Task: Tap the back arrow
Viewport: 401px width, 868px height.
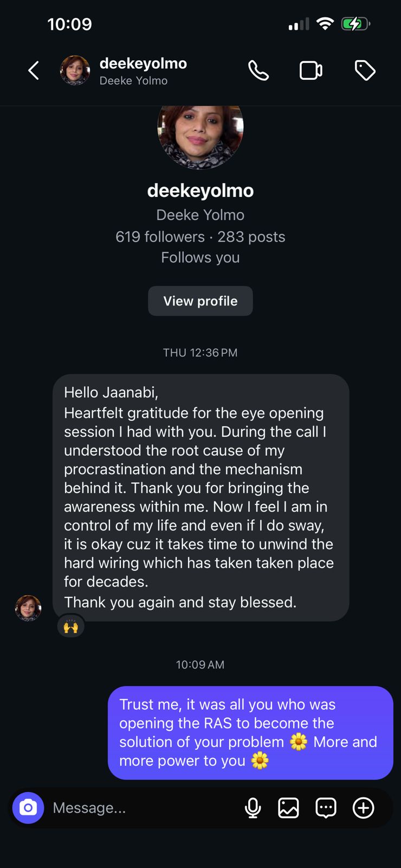Action: click(x=34, y=71)
